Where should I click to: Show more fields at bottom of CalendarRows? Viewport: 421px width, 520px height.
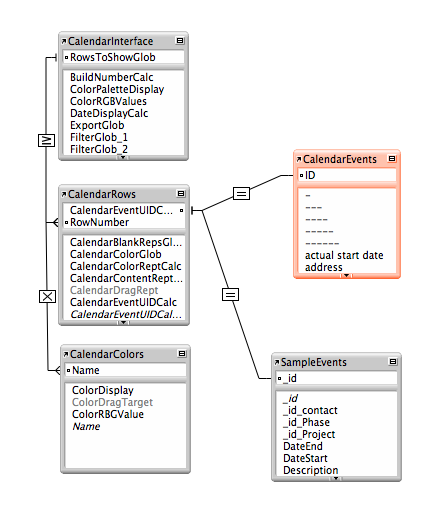tap(123, 322)
